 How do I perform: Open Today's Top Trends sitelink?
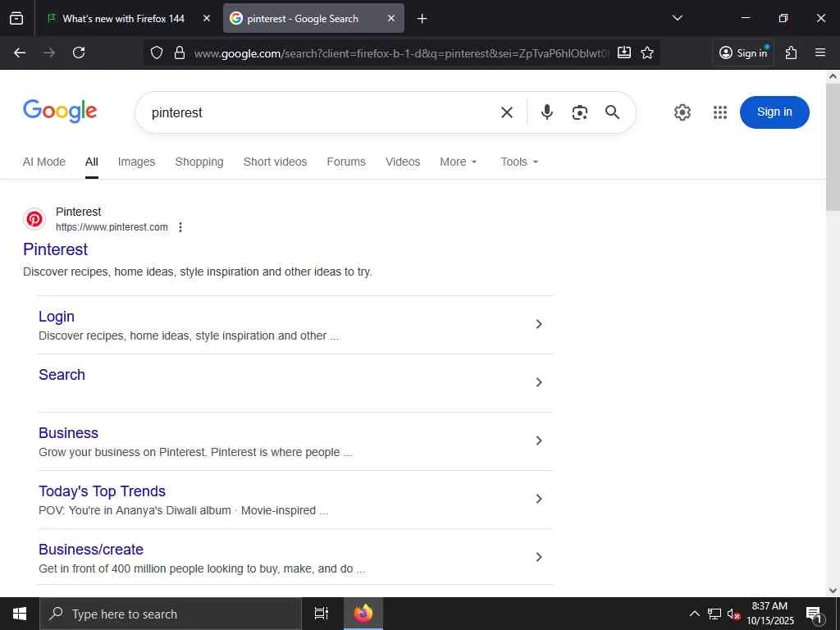[x=102, y=491]
